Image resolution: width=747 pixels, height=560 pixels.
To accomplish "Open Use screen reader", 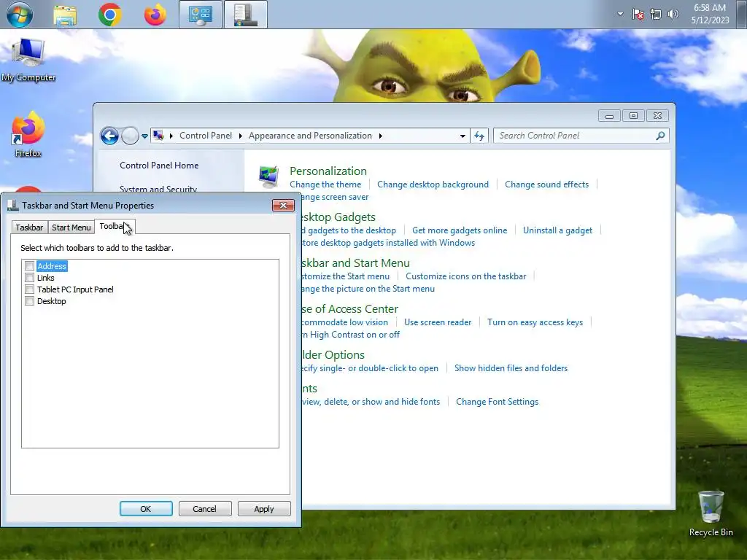I will (x=438, y=322).
